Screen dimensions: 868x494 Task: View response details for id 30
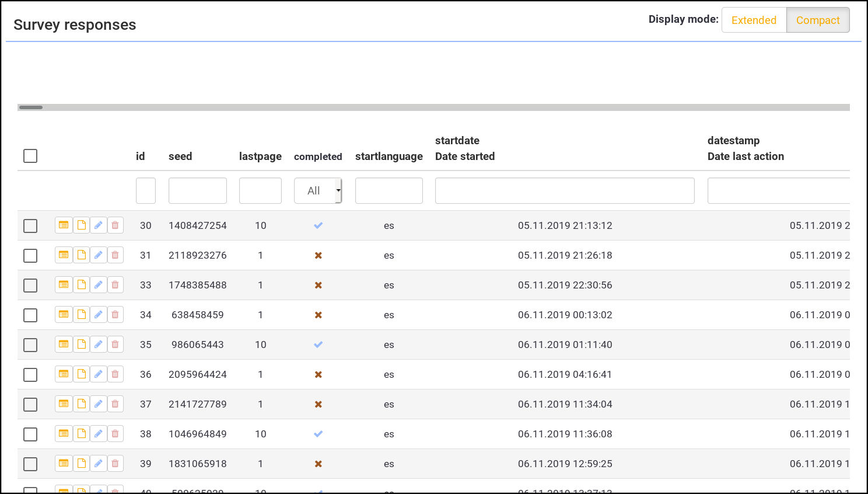(64, 225)
